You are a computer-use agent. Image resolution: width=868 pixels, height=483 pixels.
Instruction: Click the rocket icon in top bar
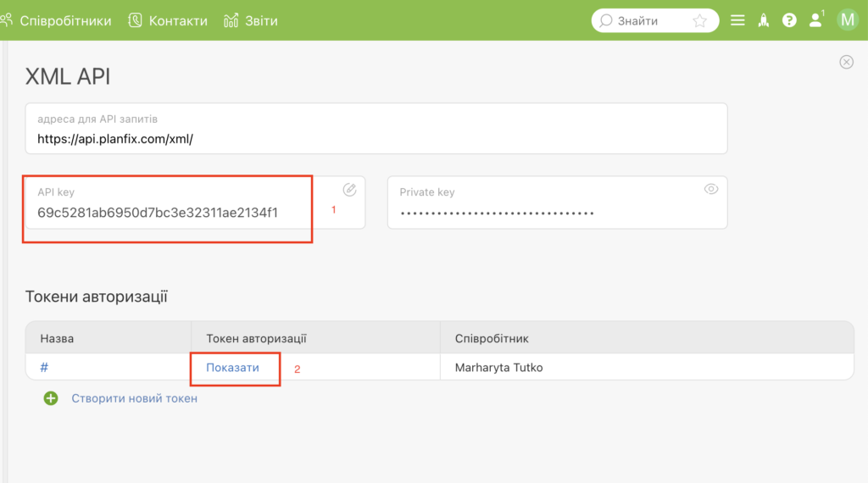point(764,20)
